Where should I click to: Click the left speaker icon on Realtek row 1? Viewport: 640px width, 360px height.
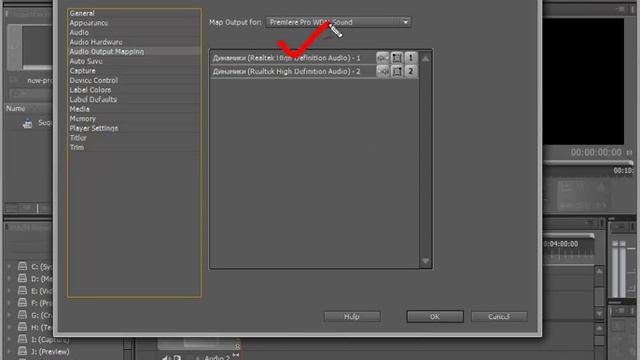point(382,58)
